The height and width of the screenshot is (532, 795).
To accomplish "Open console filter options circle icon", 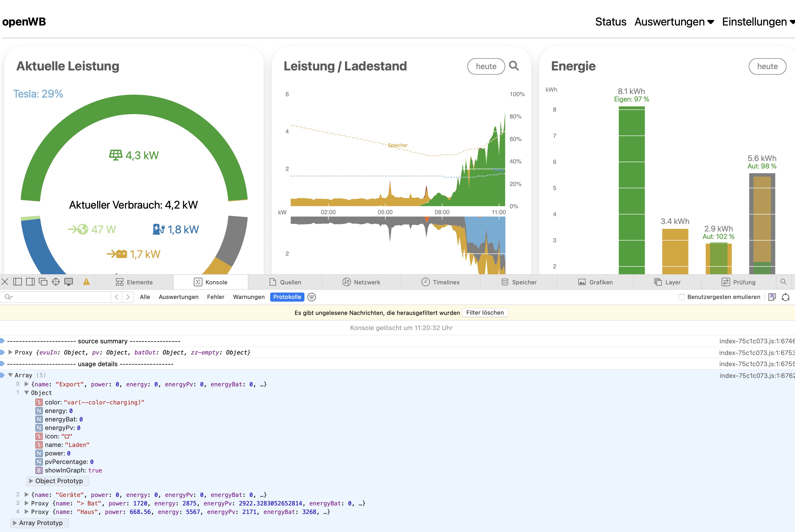I will (x=311, y=297).
